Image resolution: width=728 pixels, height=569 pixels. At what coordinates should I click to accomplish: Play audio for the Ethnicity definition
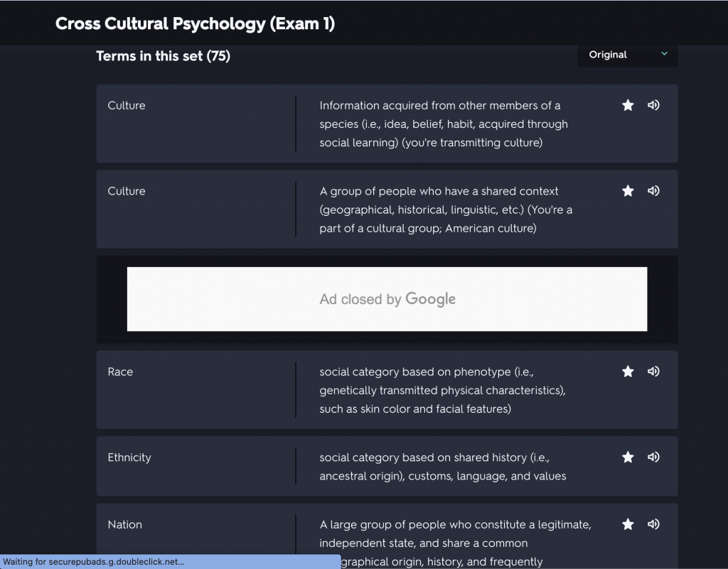(653, 457)
